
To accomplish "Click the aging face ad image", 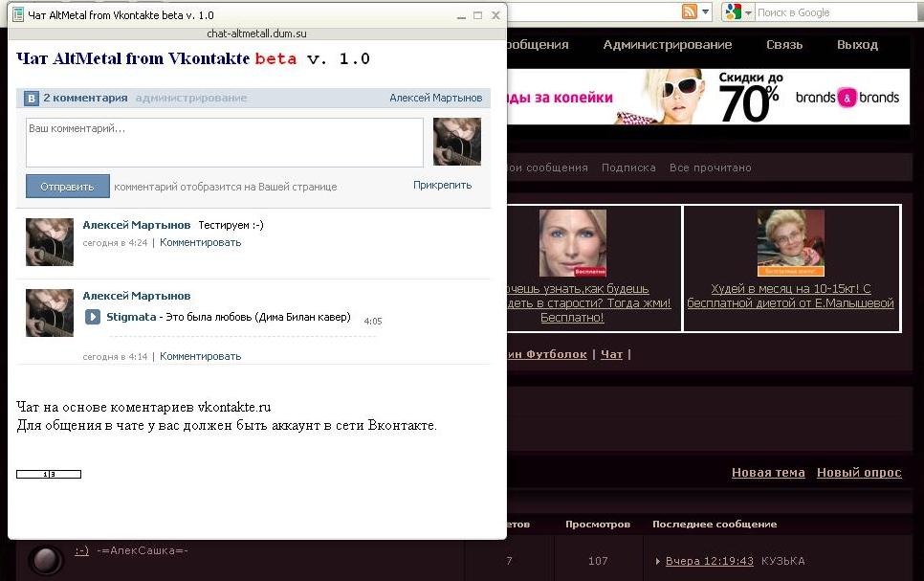I will coord(573,243).
